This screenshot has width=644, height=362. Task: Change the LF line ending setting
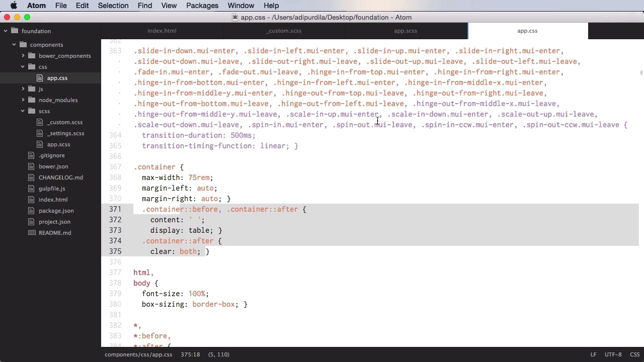click(593, 354)
